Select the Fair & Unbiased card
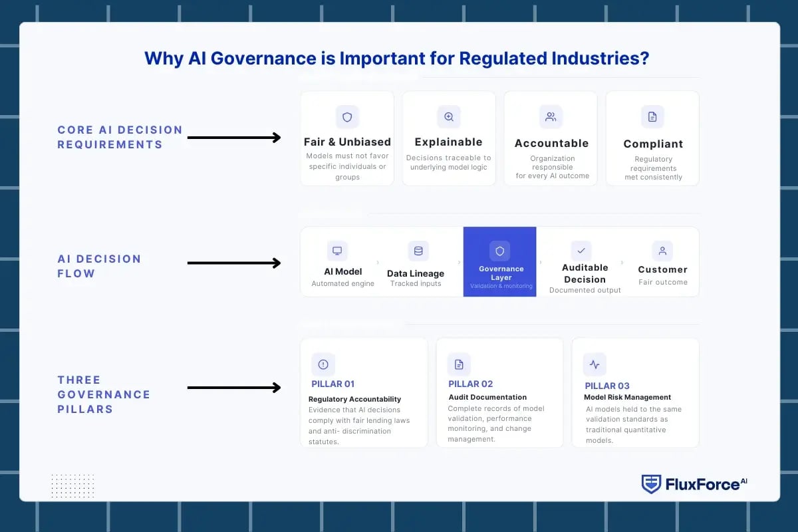798x532 pixels. pos(347,138)
